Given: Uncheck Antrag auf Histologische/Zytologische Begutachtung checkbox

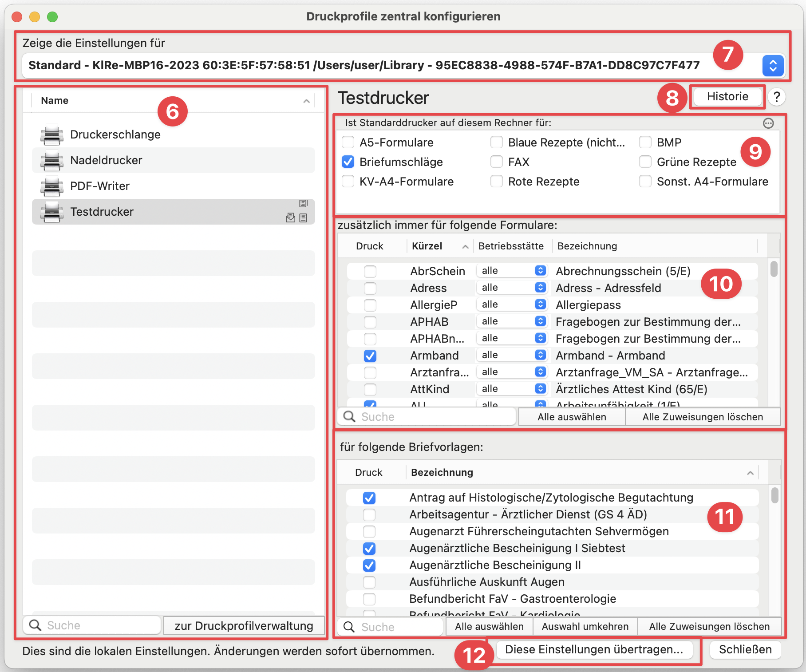Looking at the screenshot, I should pyautogui.click(x=369, y=498).
